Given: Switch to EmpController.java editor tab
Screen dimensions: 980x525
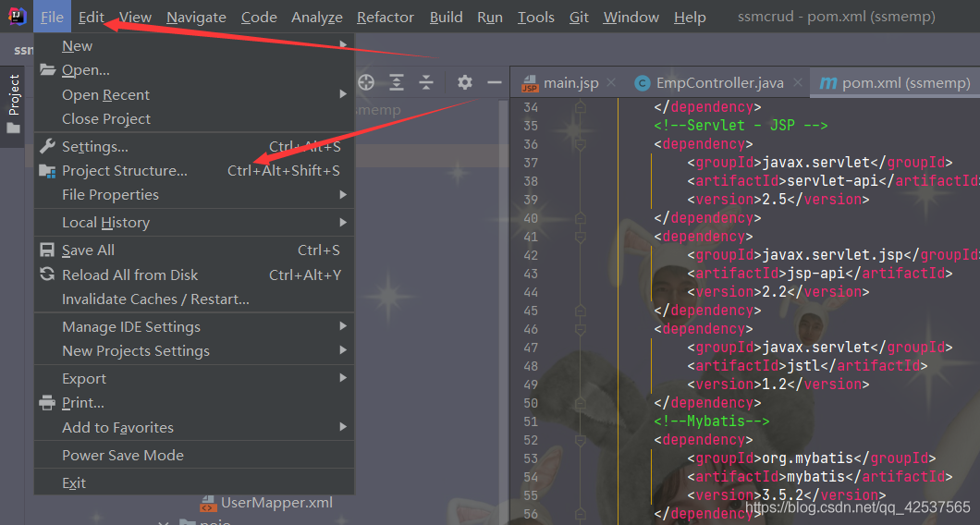Looking at the screenshot, I should [717, 82].
